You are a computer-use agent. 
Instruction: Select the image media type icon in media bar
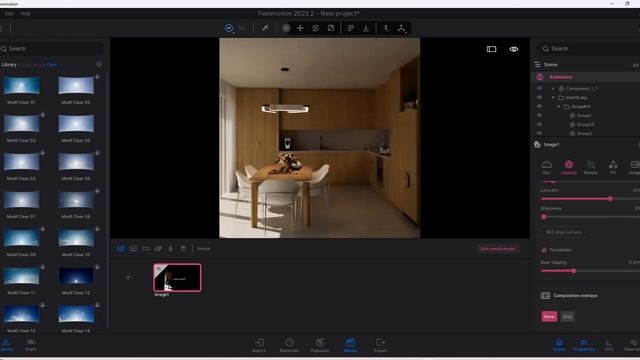121,249
